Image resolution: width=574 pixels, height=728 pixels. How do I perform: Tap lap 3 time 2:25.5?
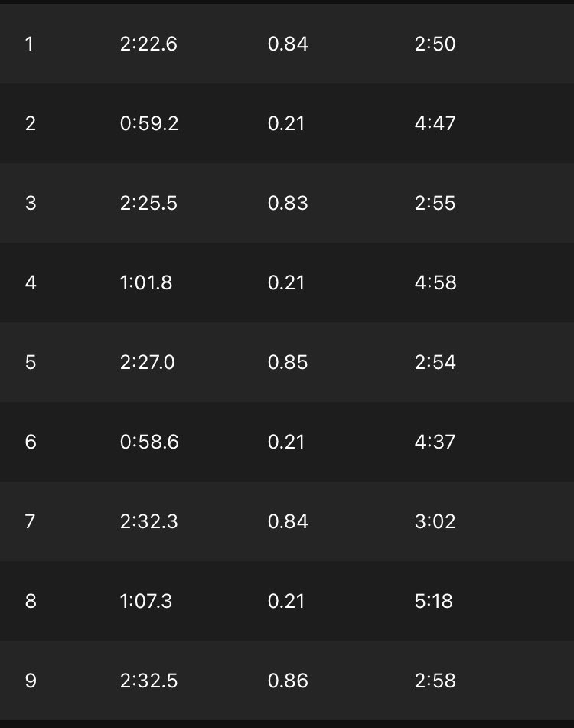coord(148,203)
